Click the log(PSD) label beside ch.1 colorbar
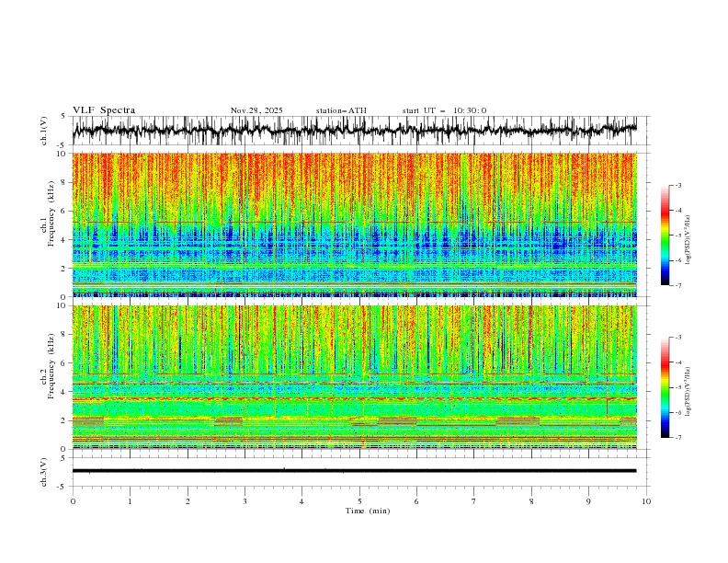Screen dimensions: 728x563 pyautogui.click(x=688, y=240)
